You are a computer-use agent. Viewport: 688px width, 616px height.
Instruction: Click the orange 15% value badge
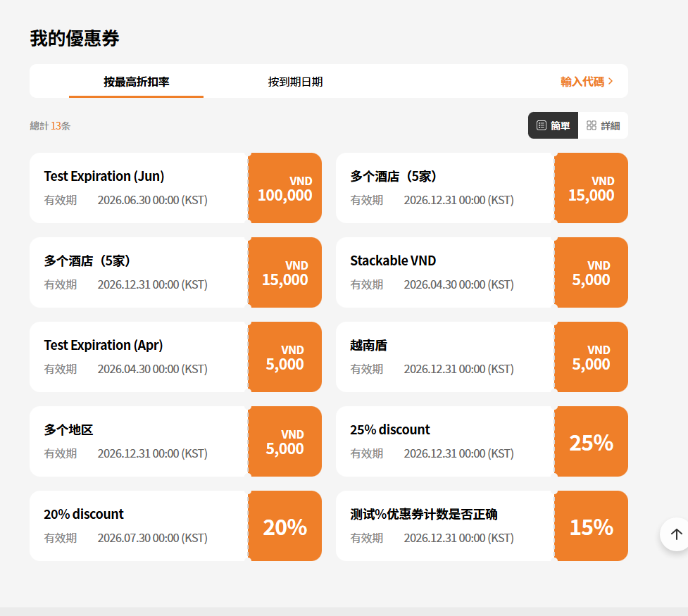coord(591,527)
